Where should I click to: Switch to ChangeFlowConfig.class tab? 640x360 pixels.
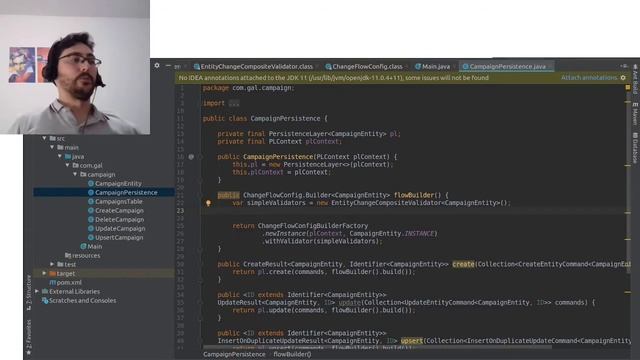[367, 67]
